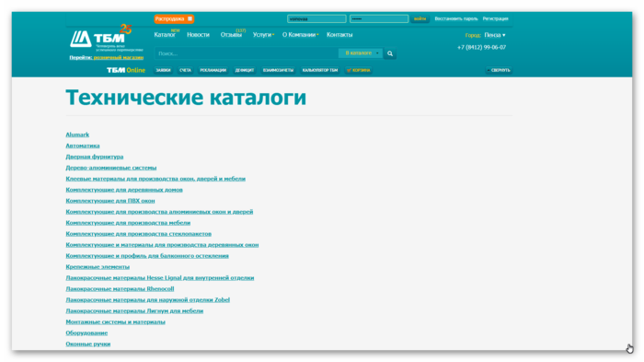Open the Автоматика catalog link
Screen dimensions: 644x362
click(83, 146)
